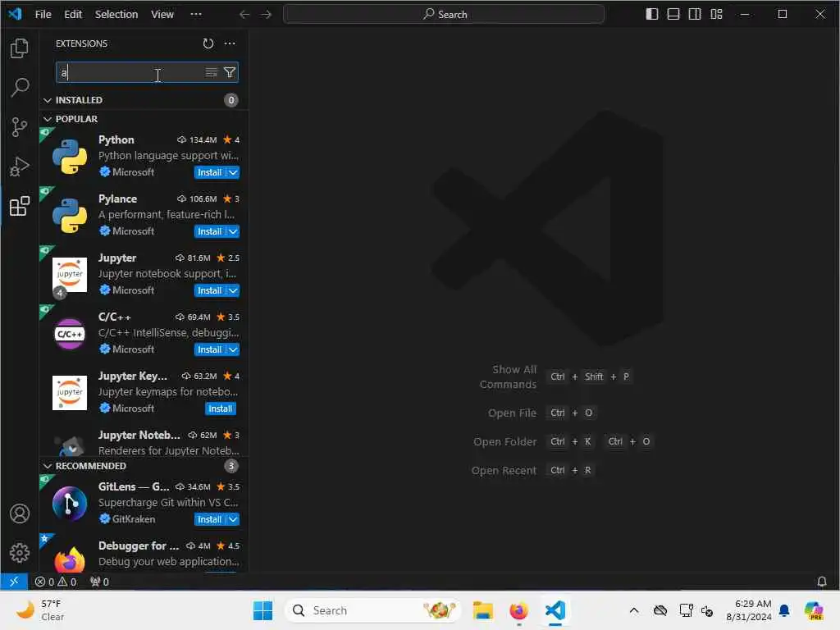The width and height of the screenshot is (840, 630).
Task: Install the Jupyter extension
Action: pos(209,290)
